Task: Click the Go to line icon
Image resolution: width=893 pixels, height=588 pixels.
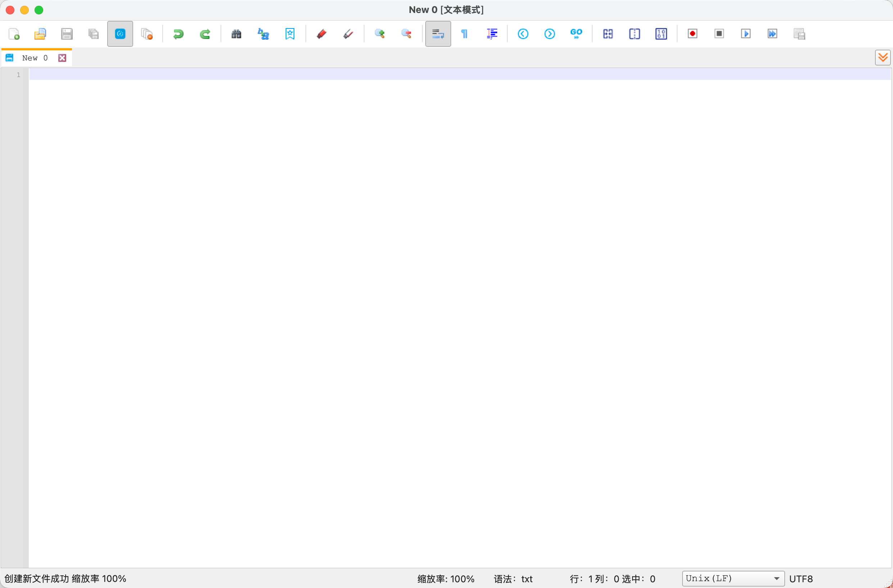Action: (576, 34)
